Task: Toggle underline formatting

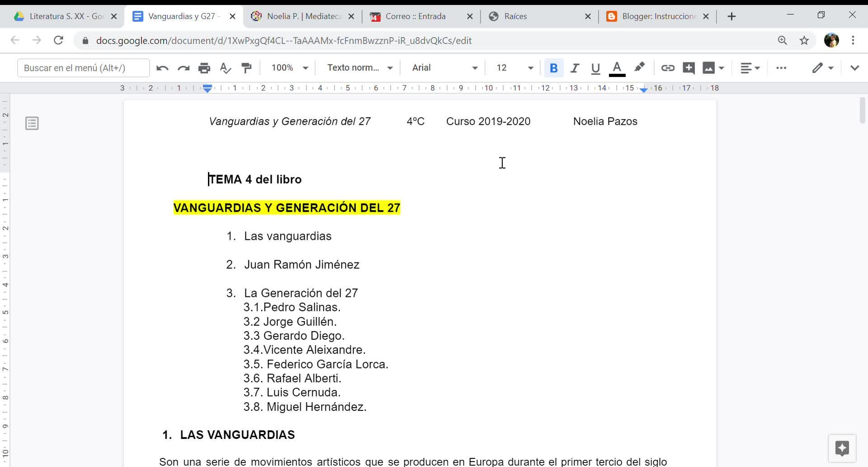Action: click(595, 68)
